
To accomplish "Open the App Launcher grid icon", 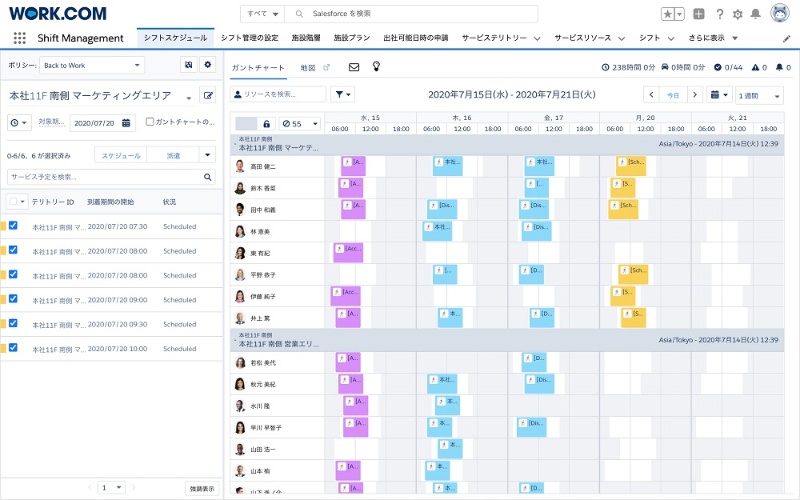I will click(x=20, y=38).
